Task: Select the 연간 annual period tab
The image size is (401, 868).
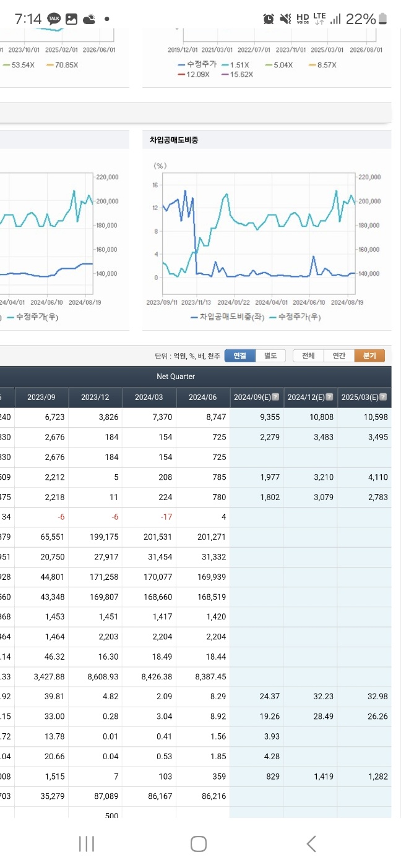Action: (338, 355)
